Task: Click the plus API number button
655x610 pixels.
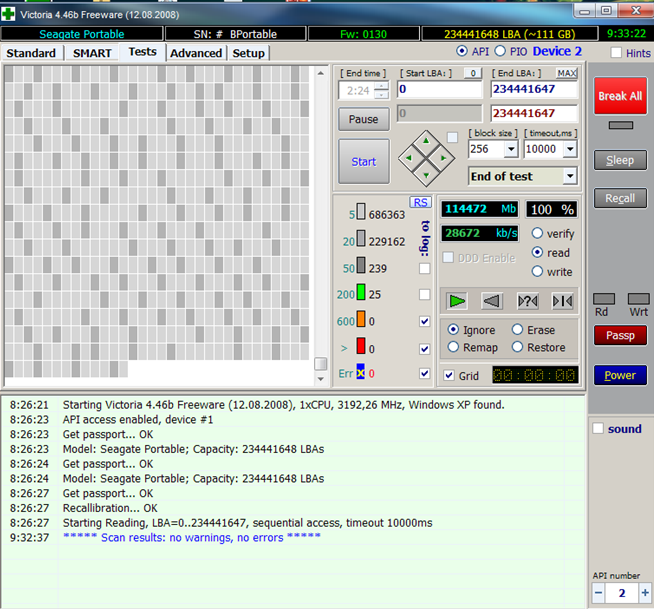Action: pos(645,592)
